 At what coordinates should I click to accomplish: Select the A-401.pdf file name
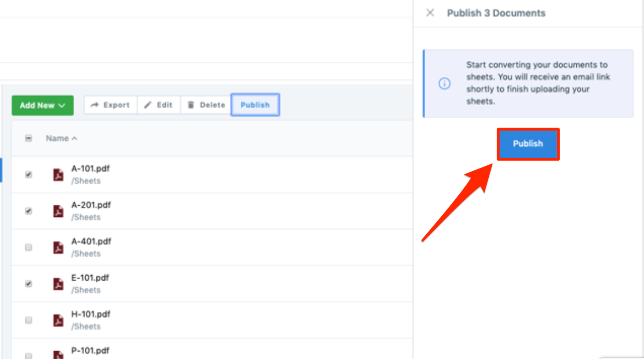(91, 241)
